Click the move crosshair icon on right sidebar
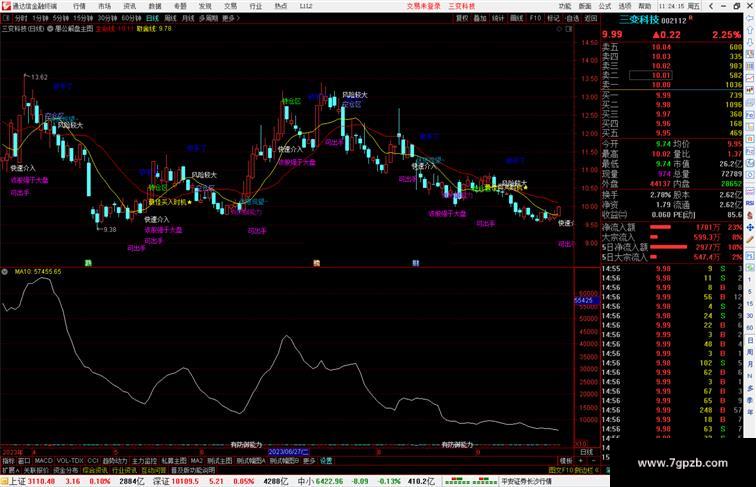The image size is (756, 487). click(750, 227)
